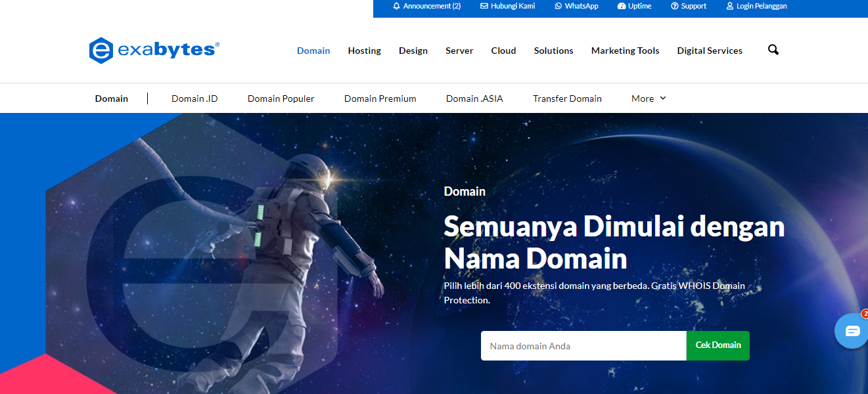Check Uptime using the globe icon
The height and width of the screenshot is (394, 868).
pyautogui.click(x=622, y=6)
